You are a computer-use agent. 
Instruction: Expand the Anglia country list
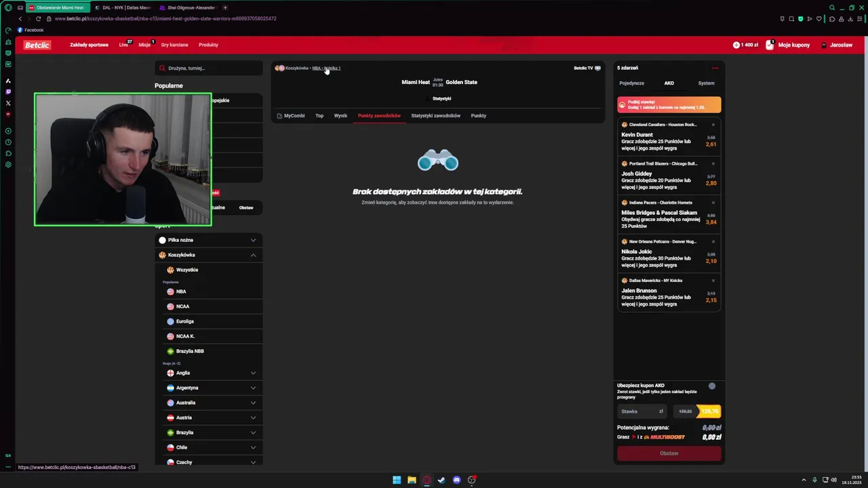point(253,373)
